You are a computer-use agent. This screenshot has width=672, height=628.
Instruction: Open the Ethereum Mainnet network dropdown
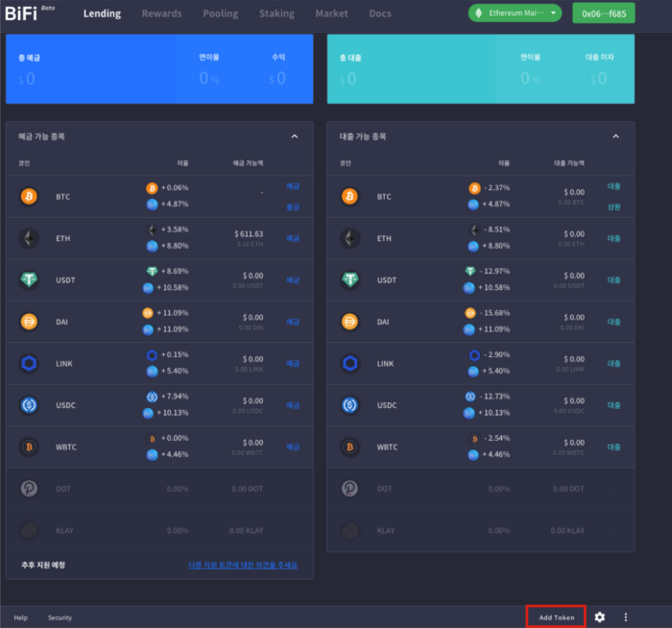click(515, 13)
